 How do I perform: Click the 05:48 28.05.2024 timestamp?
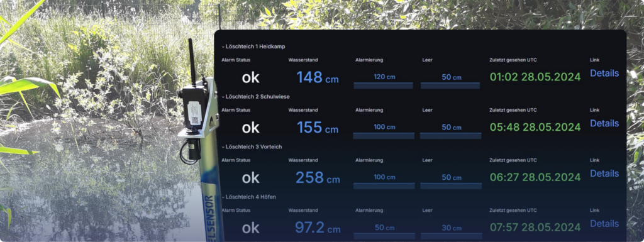(535, 127)
